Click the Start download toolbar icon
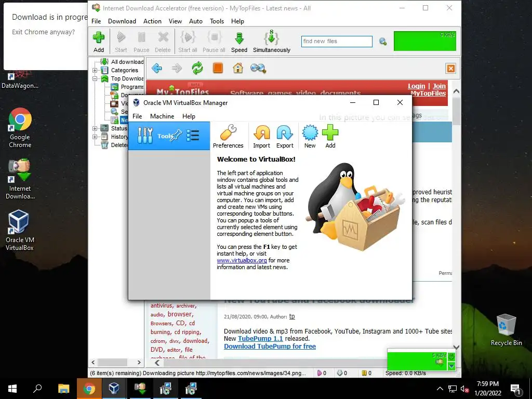The width and height of the screenshot is (532, 399). 121,42
